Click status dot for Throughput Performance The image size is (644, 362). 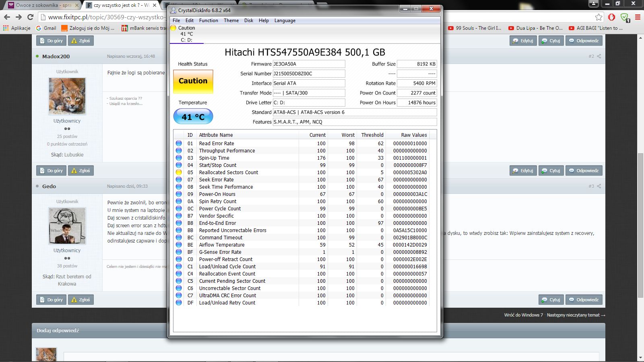point(179,150)
